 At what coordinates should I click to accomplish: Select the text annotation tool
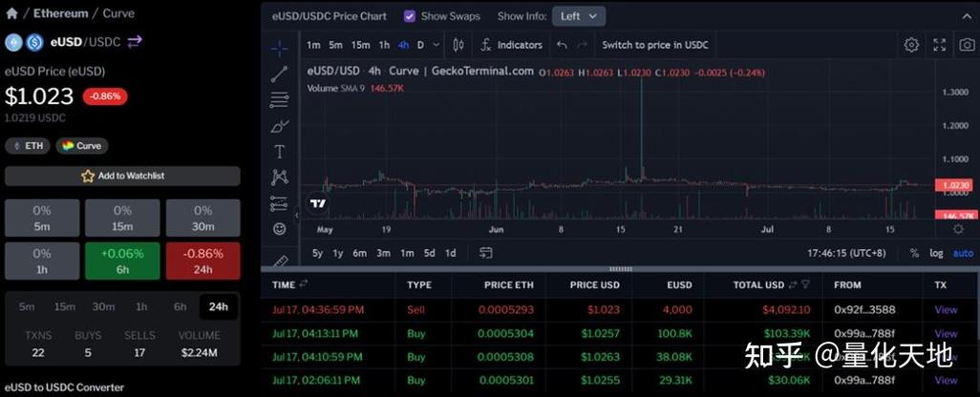[x=279, y=152]
